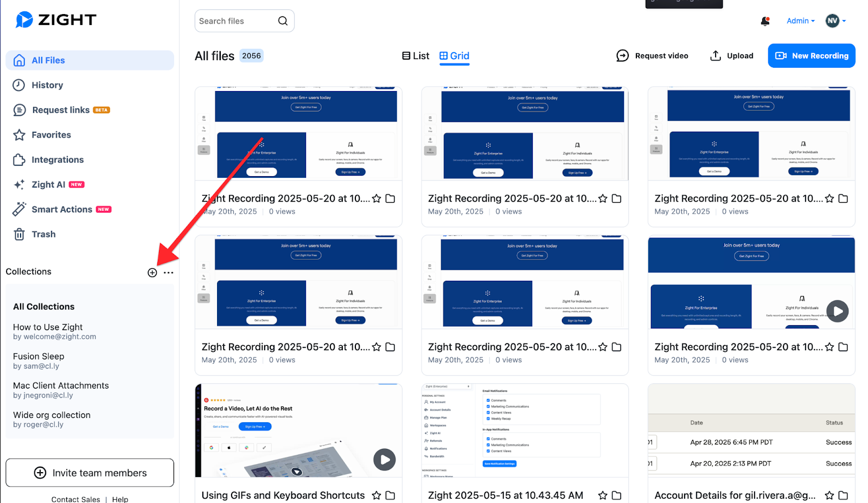The width and height of the screenshot is (868, 503).
Task: Open Collections more options ellipsis
Action: pos(169,273)
